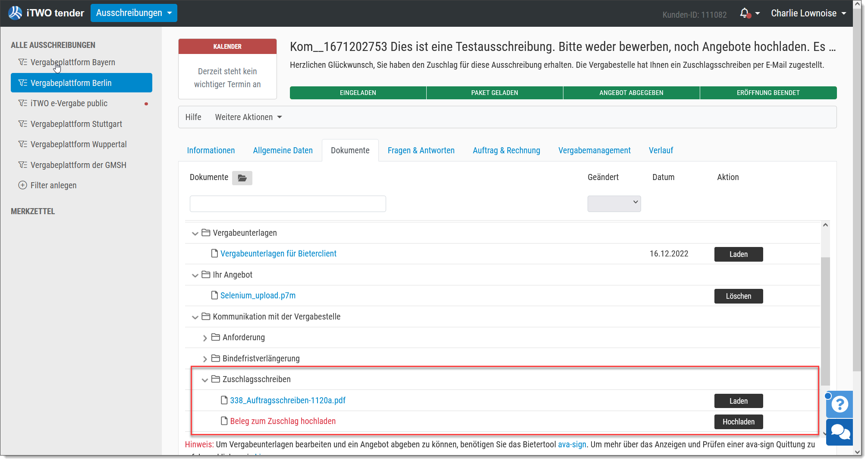Switch to the Allgemeine Daten tab
The height and width of the screenshot is (462, 868).
(x=283, y=150)
